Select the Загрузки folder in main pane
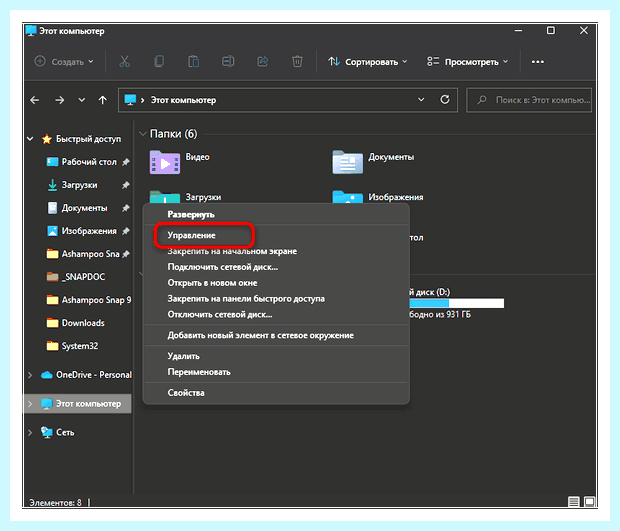620x531 pixels. (x=185, y=197)
